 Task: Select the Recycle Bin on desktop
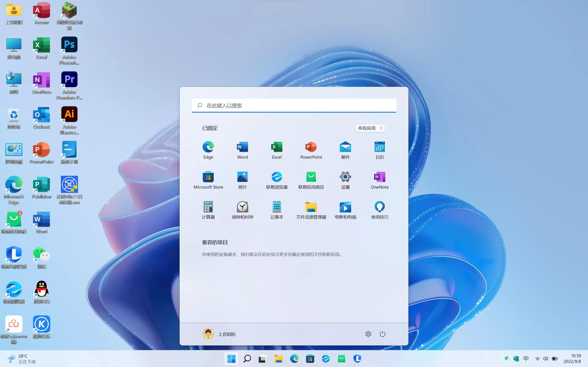[x=14, y=118]
